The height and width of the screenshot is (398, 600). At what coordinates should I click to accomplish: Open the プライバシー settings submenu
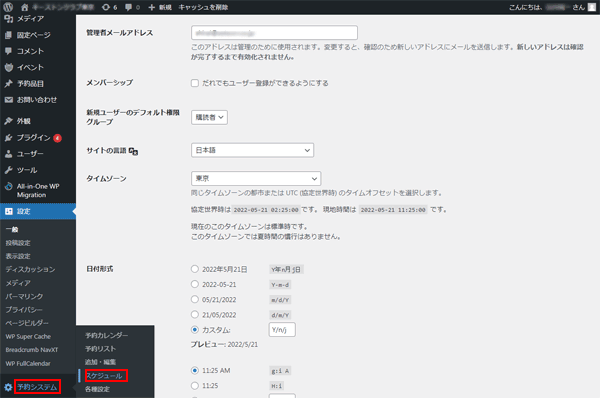pyautogui.click(x=24, y=310)
